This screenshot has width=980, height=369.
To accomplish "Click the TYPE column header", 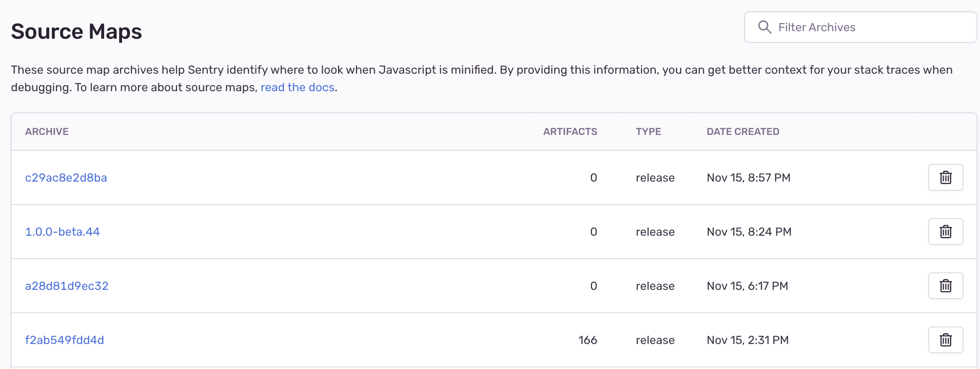I will 648,132.
